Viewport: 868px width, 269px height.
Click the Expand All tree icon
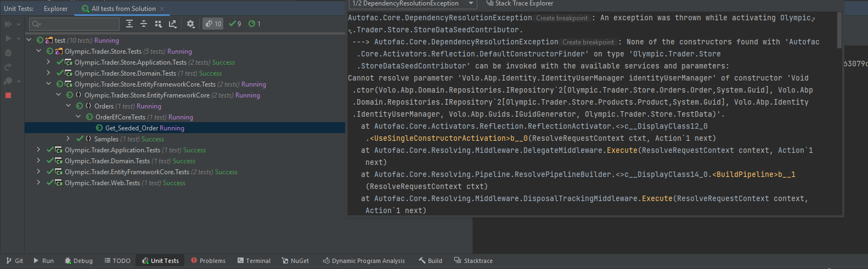[129, 24]
